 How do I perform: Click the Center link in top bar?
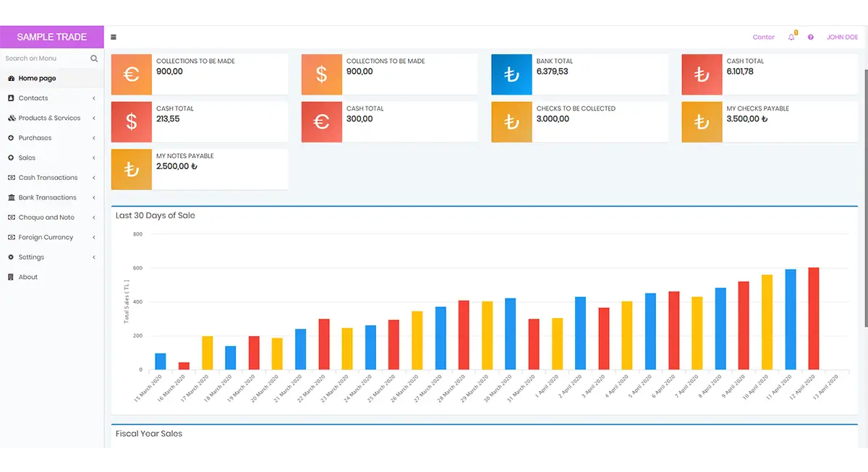click(x=763, y=37)
